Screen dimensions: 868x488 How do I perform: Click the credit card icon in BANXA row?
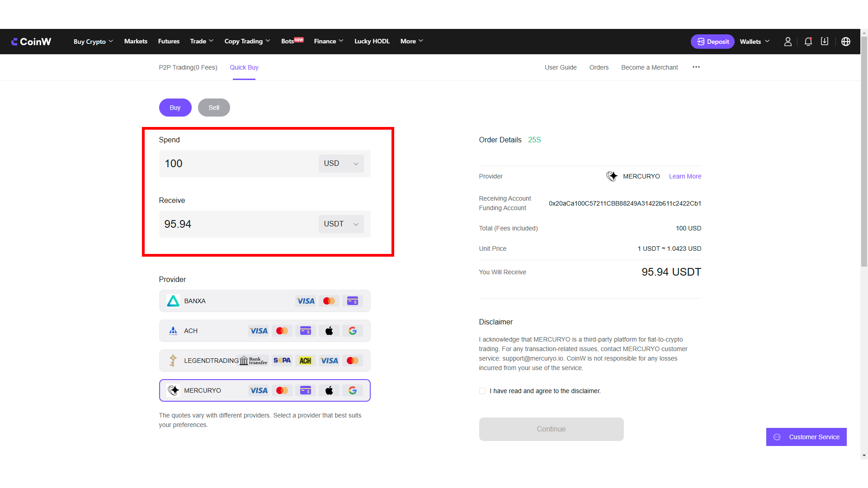(353, 301)
